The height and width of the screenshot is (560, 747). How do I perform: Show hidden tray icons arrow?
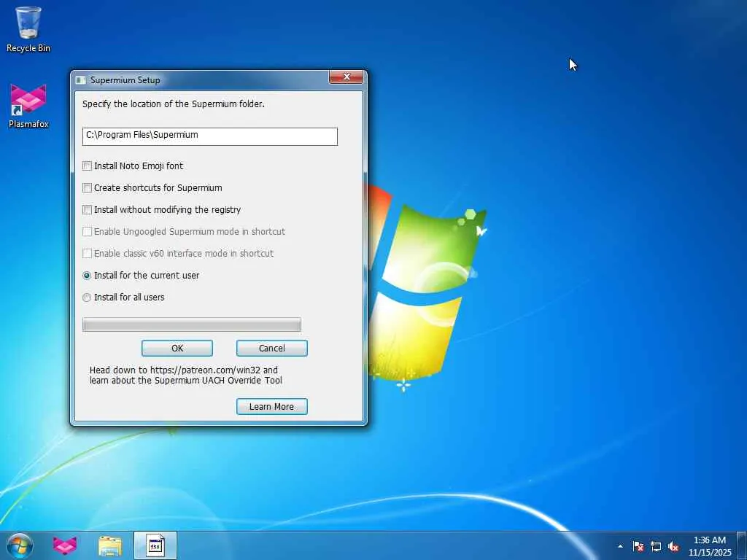point(620,546)
